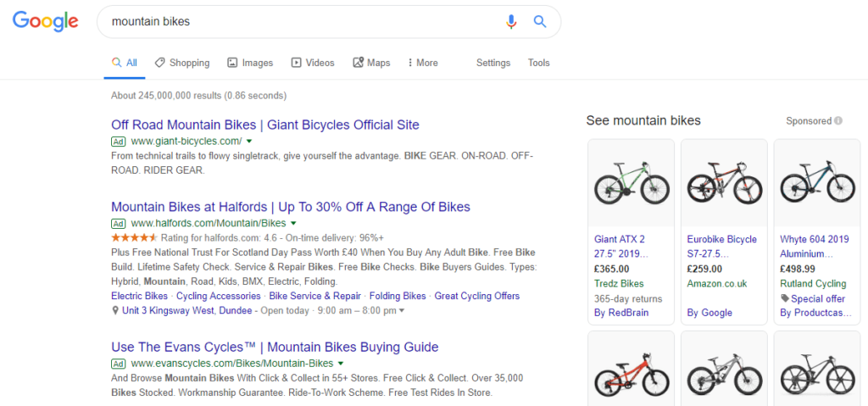Expand arrow next to halfords.com URL

click(293, 224)
